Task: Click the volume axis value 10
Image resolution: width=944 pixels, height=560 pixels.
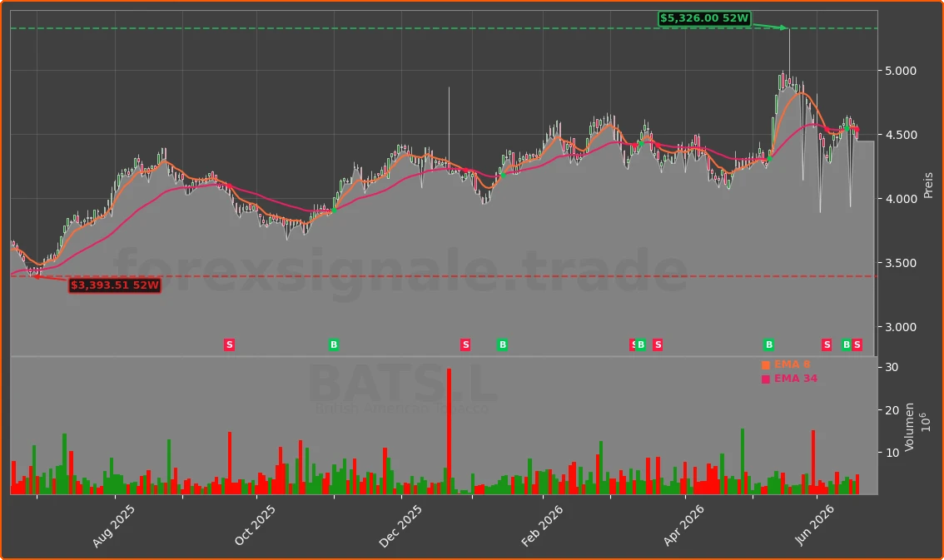Action: pyautogui.click(x=892, y=453)
